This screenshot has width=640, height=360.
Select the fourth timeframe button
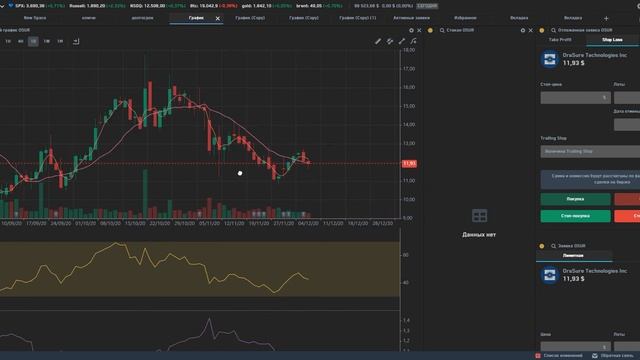point(47,41)
